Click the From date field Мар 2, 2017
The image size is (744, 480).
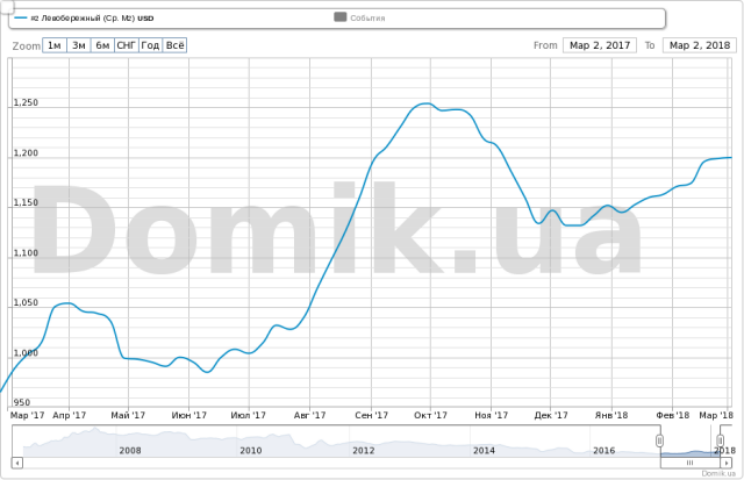pos(600,46)
